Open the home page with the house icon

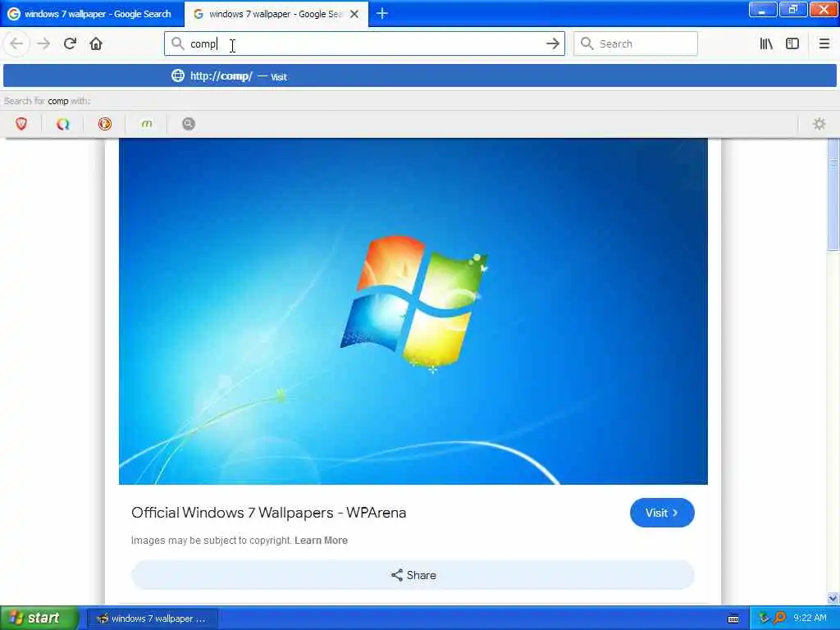click(96, 43)
